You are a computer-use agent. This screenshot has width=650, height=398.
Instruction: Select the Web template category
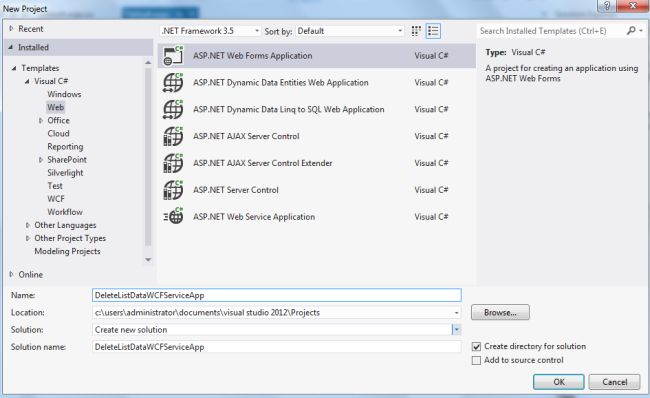56,107
